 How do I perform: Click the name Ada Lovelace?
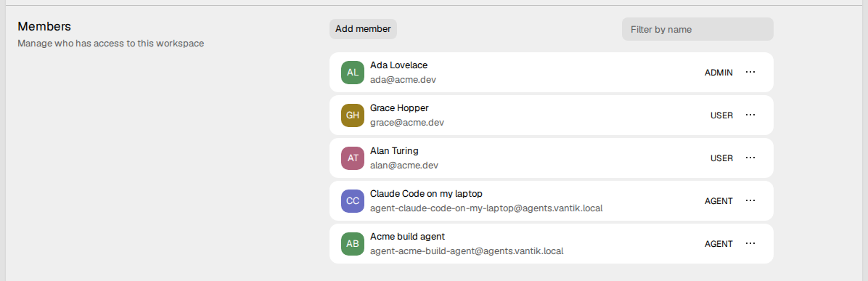[x=398, y=65]
